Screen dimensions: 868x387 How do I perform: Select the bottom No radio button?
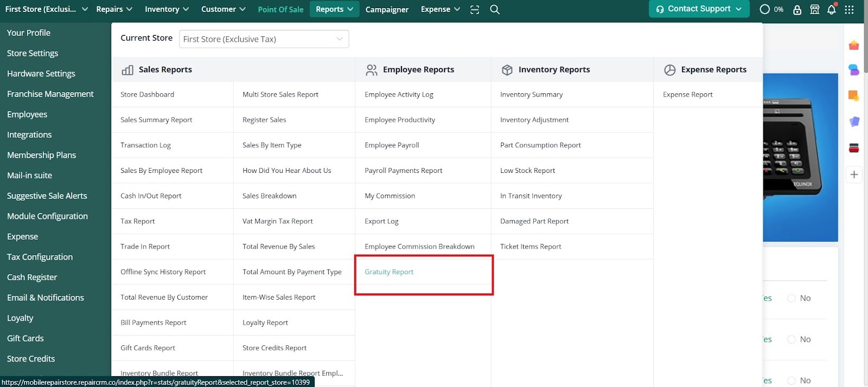792,380
